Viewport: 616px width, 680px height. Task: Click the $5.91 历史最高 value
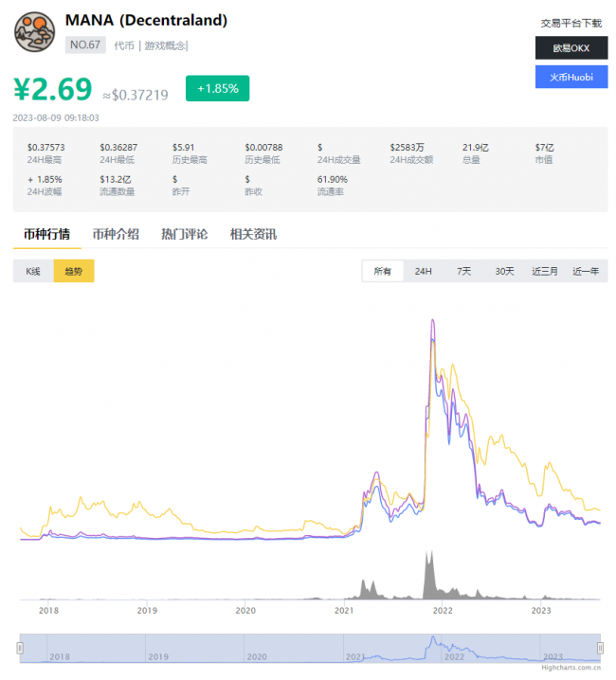pyautogui.click(x=183, y=148)
